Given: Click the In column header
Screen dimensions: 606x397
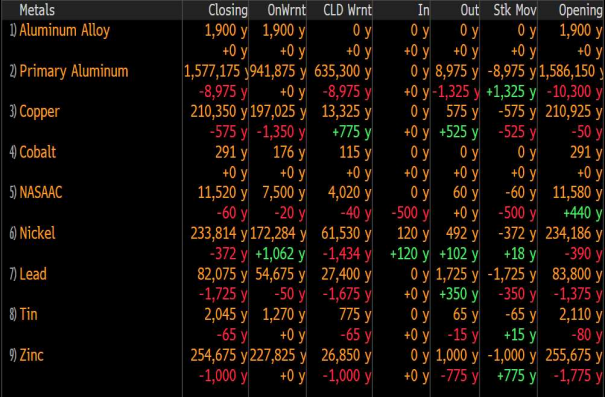Looking at the screenshot, I should tap(424, 10).
